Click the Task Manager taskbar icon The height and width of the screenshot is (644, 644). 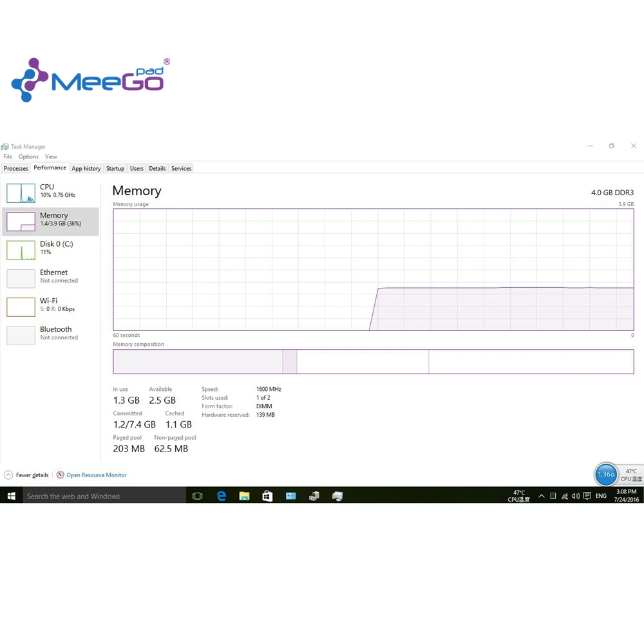click(337, 496)
